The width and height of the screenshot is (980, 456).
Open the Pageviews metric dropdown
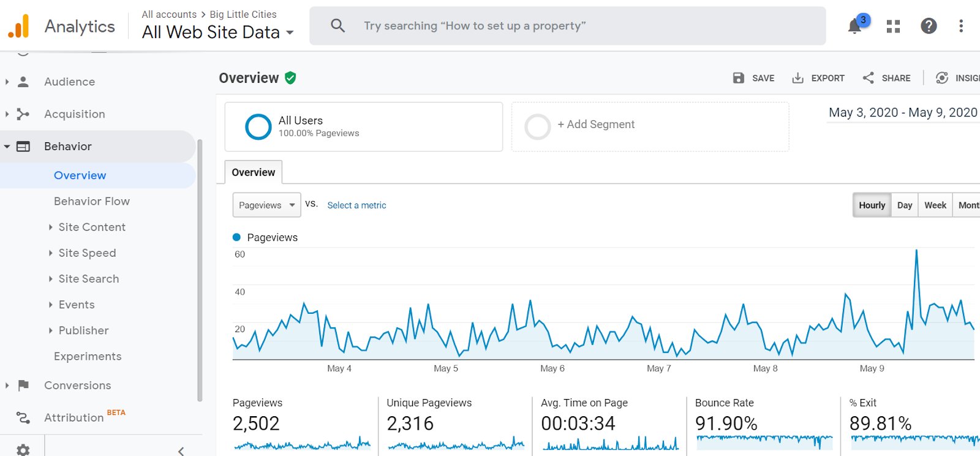266,205
